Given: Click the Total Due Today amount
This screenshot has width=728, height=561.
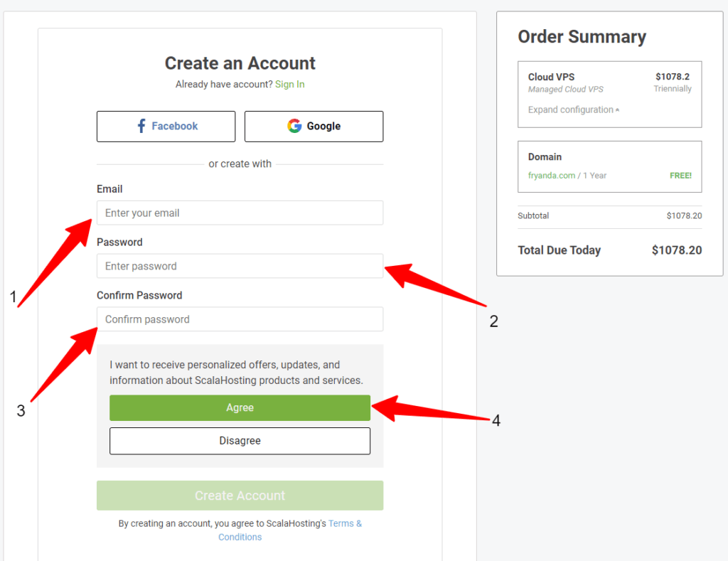Looking at the screenshot, I should coord(676,250).
